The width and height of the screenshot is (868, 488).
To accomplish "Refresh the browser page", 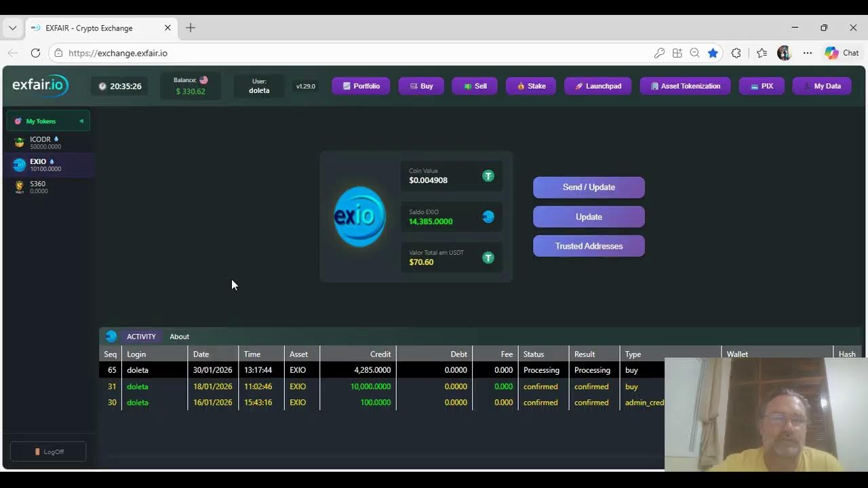I will coord(35,53).
